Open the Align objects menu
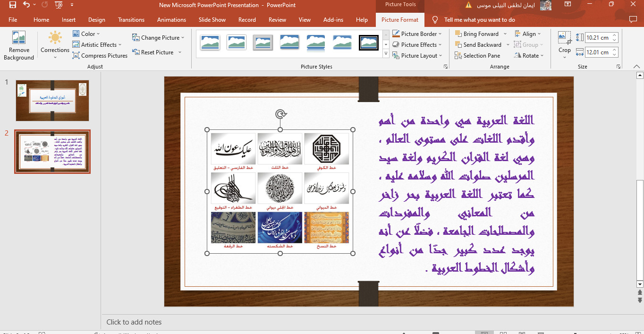 click(528, 34)
